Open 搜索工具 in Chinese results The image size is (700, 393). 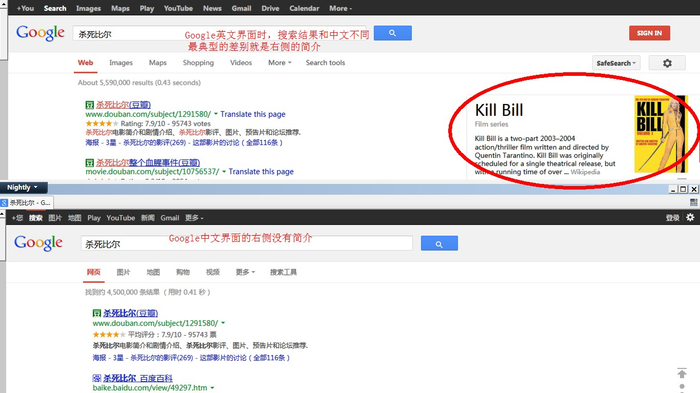click(x=283, y=272)
